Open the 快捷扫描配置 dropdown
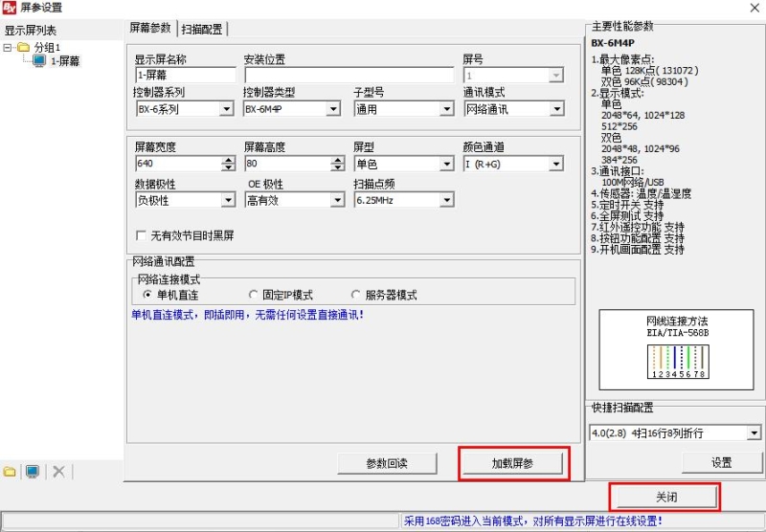Viewport: 766px width, 532px height. coord(754,432)
